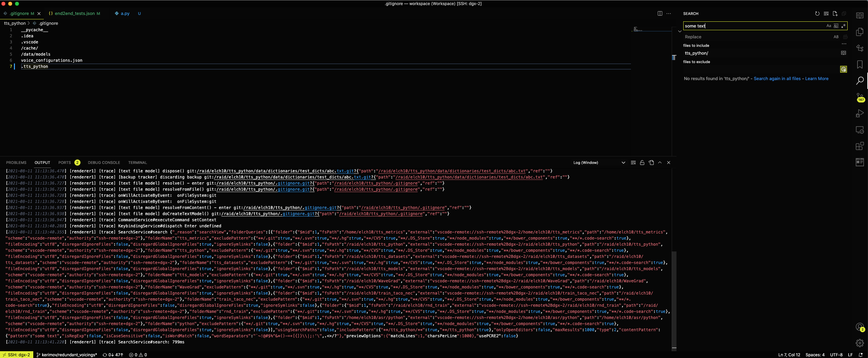Toggle Output panel scroll lock
The image size is (868, 358).
(x=642, y=163)
